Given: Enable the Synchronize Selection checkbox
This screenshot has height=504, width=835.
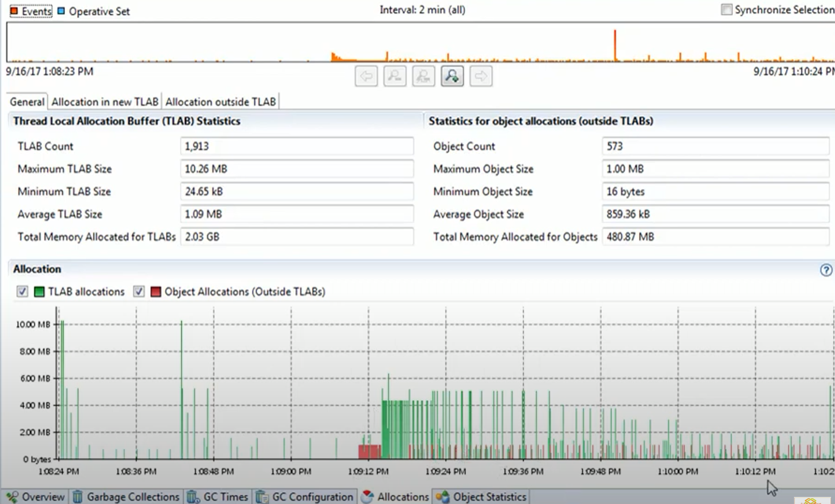Looking at the screenshot, I should (x=726, y=10).
